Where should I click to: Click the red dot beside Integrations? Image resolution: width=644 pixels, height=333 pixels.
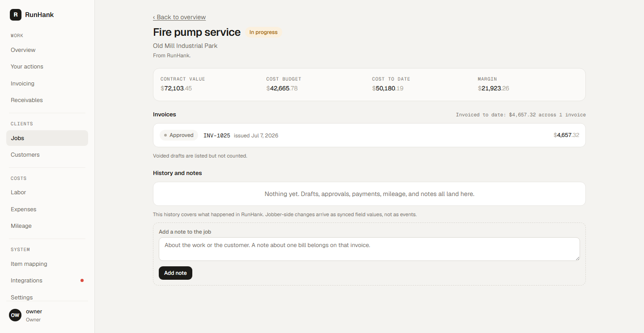coord(82,281)
